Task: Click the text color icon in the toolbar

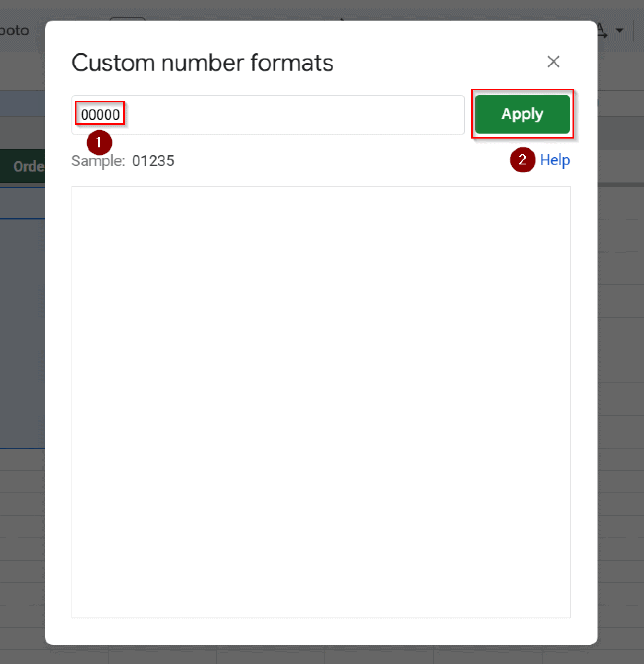Action: click(601, 30)
